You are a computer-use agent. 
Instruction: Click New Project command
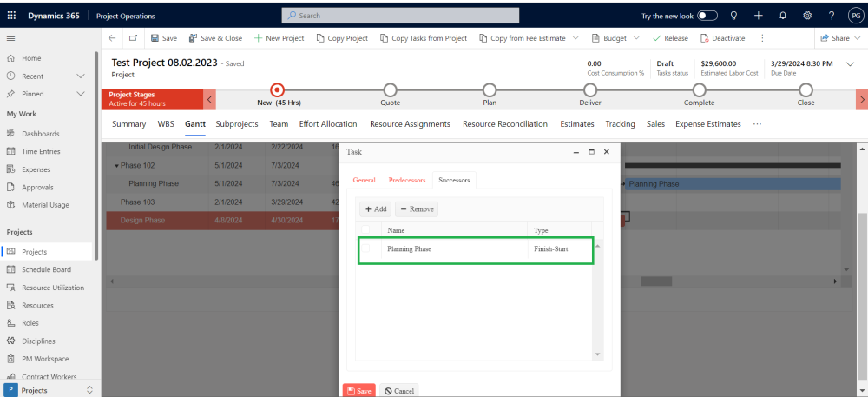279,38
